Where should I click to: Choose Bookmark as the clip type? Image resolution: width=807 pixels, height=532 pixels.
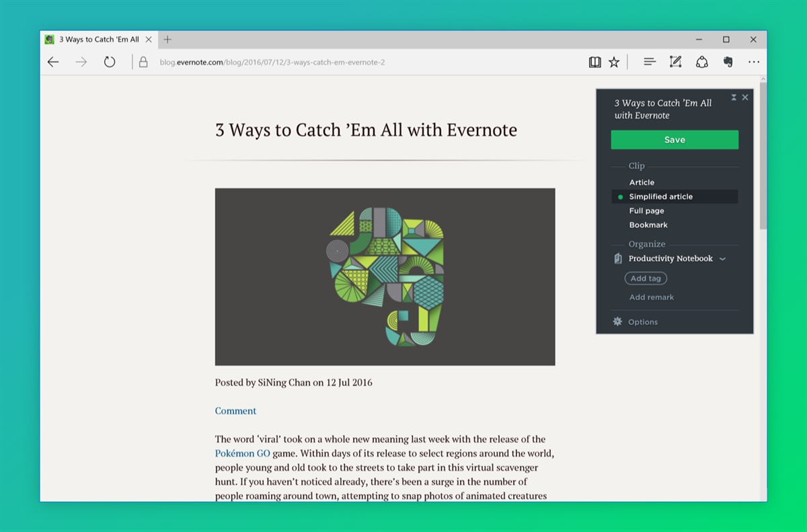648,225
